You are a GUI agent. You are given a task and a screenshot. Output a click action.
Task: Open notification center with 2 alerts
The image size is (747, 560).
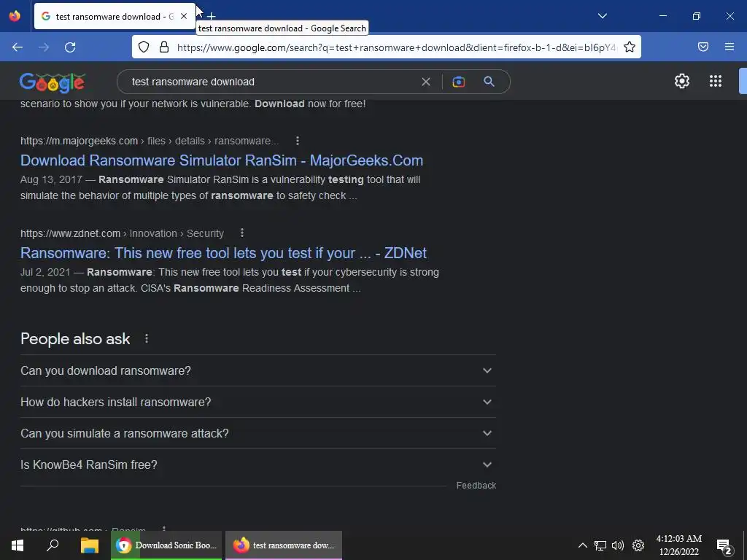coord(724,545)
